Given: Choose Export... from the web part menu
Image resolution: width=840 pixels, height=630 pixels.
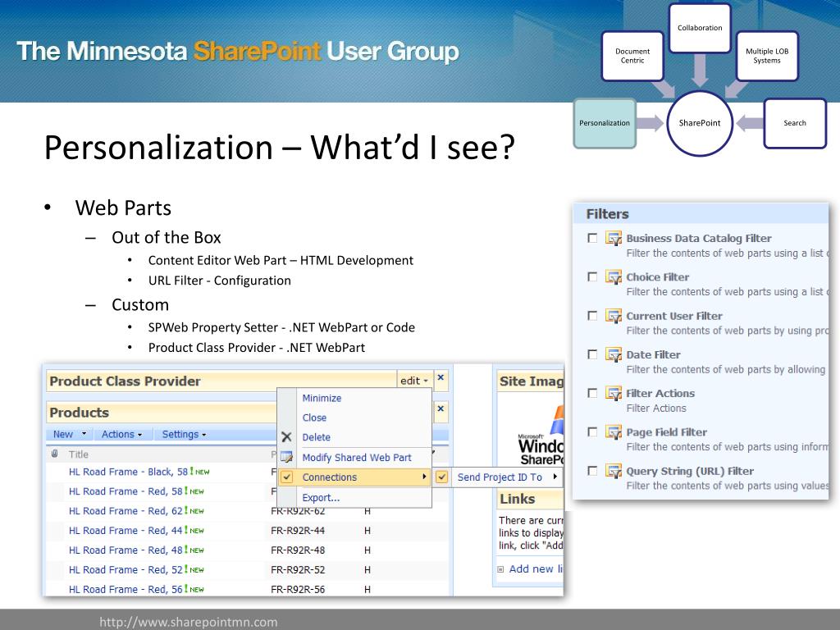Looking at the screenshot, I should tap(321, 498).
